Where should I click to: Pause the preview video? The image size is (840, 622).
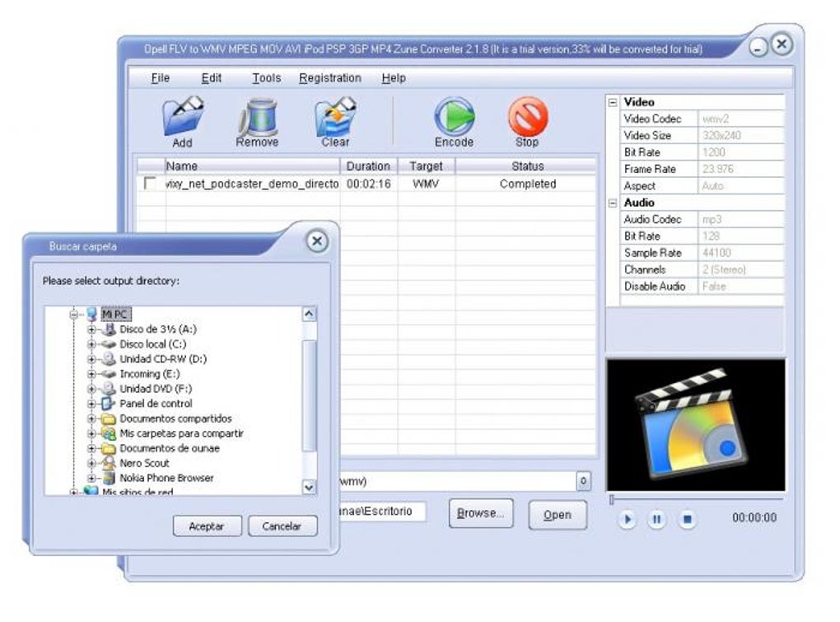pyautogui.click(x=657, y=519)
